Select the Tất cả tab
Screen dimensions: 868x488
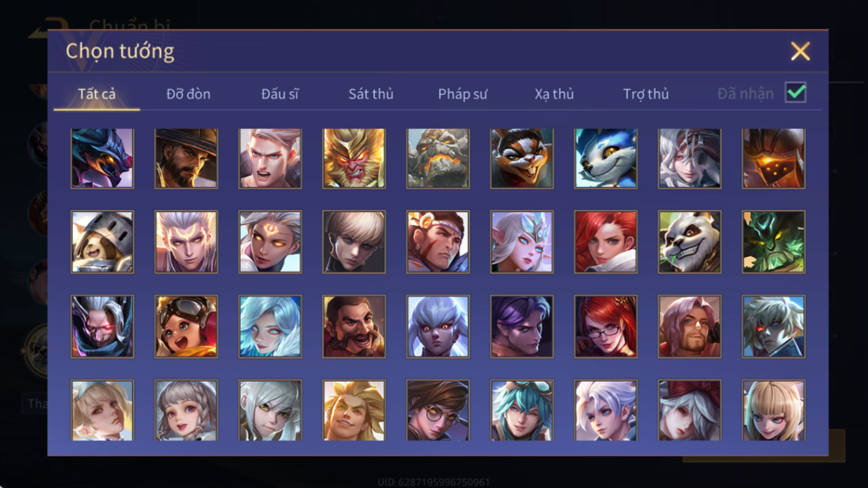pyautogui.click(x=97, y=94)
